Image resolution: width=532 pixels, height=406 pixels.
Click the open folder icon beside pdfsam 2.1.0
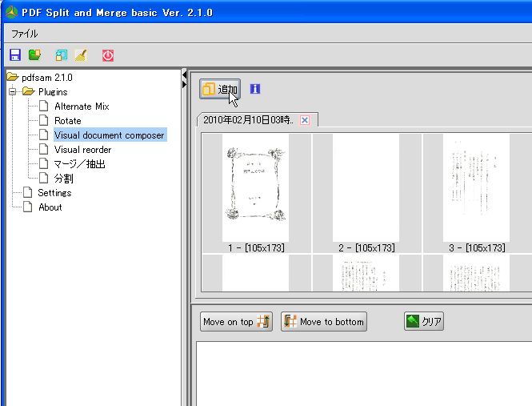coord(13,77)
